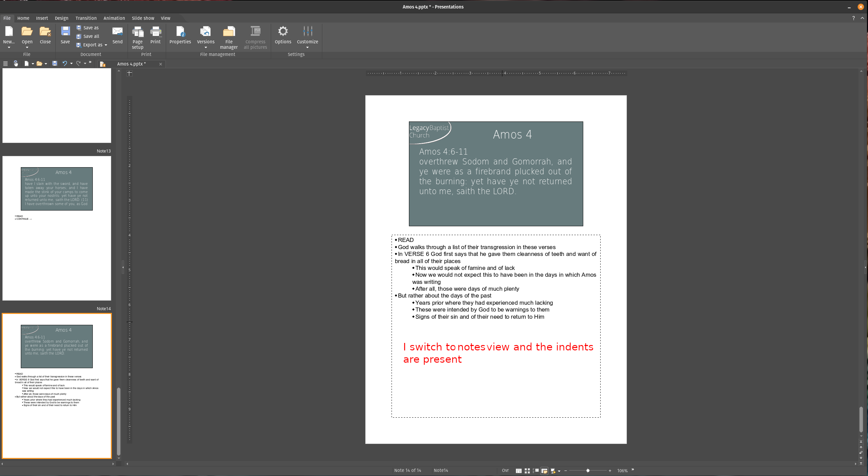Expand the Customize dropdown
The height and width of the screenshot is (476, 868).
coord(307,47)
